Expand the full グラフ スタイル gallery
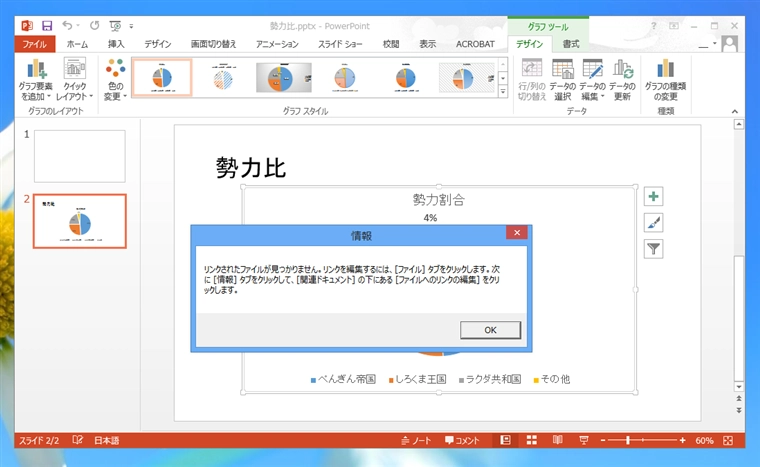The height and width of the screenshot is (467, 760). point(503,92)
